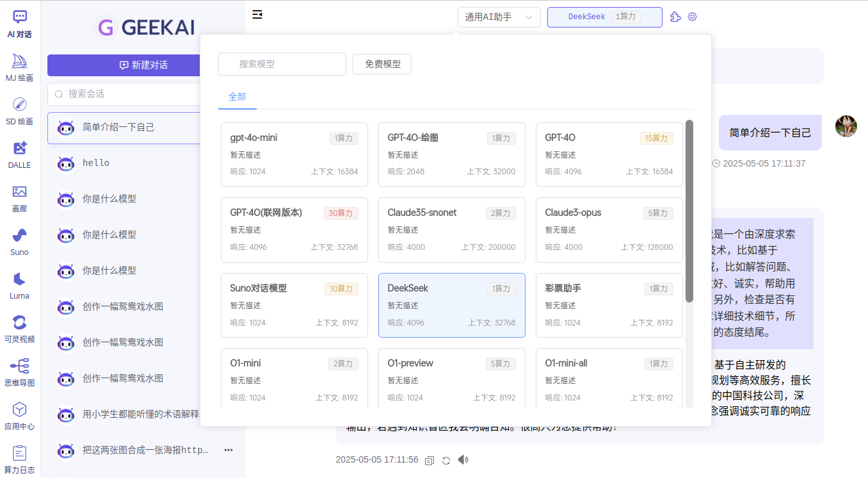Select the GPT-4O 15算力 model card
This screenshot has height=478, width=868.
point(609,154)
